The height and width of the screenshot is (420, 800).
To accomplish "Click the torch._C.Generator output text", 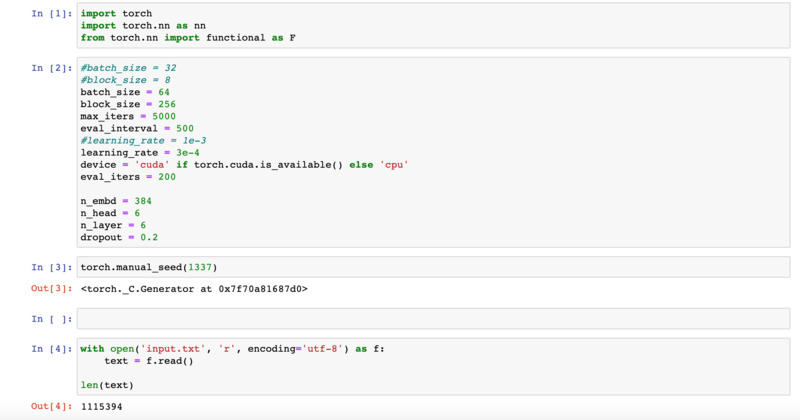I will [194, 289].
